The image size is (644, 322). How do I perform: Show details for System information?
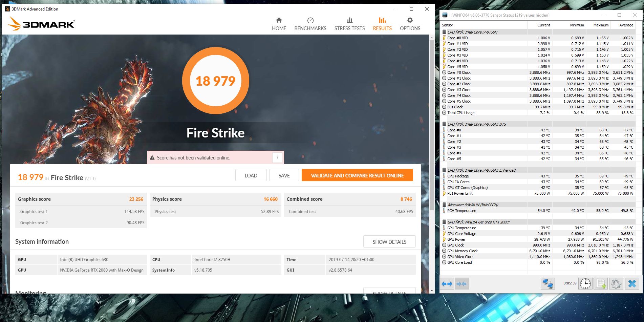tap(389, 242)
